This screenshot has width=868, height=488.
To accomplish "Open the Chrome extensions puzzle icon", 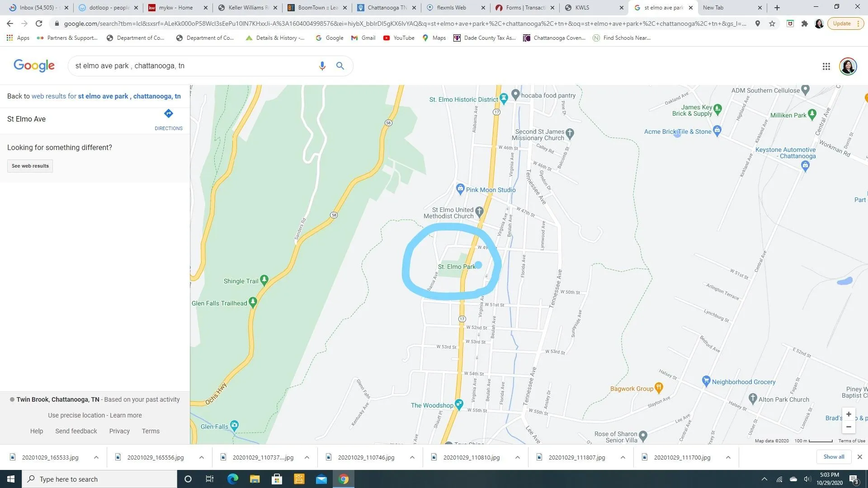I will 805,23.
